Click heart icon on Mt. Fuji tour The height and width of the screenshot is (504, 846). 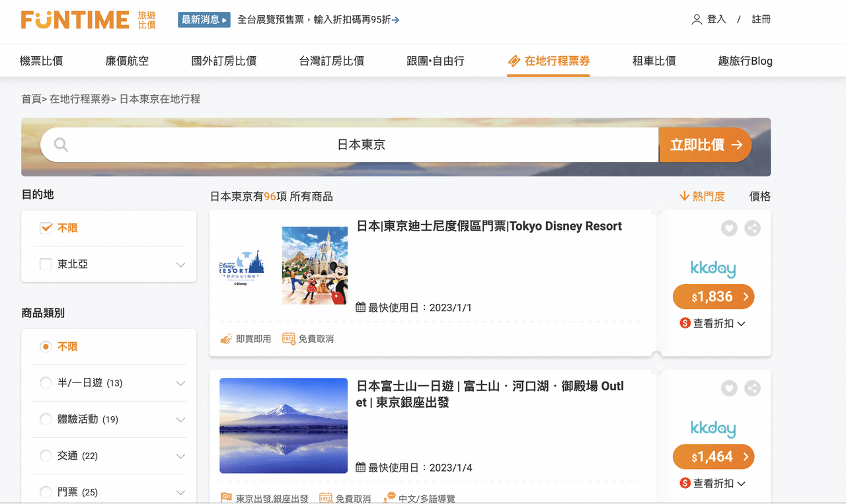[729, 388]
